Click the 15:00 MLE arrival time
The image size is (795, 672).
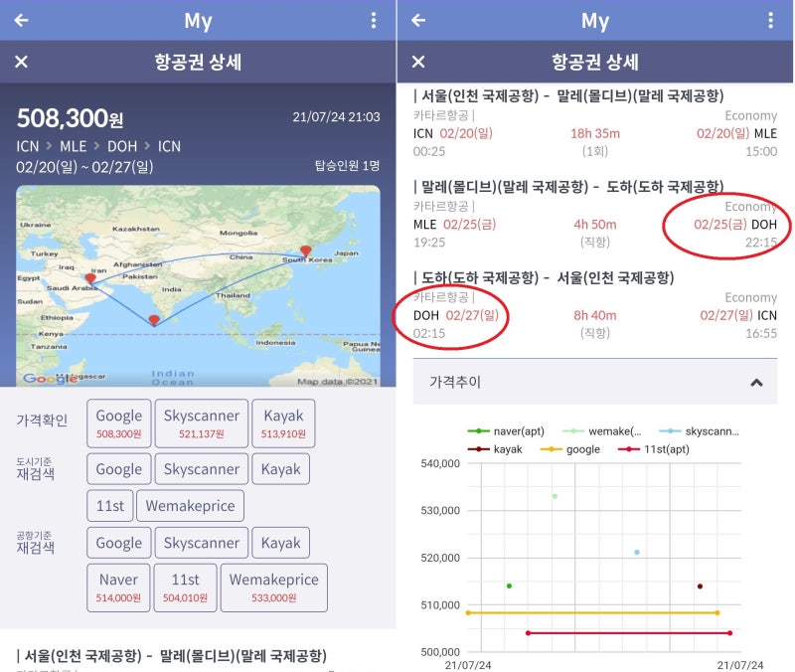(x=761, y=151)
